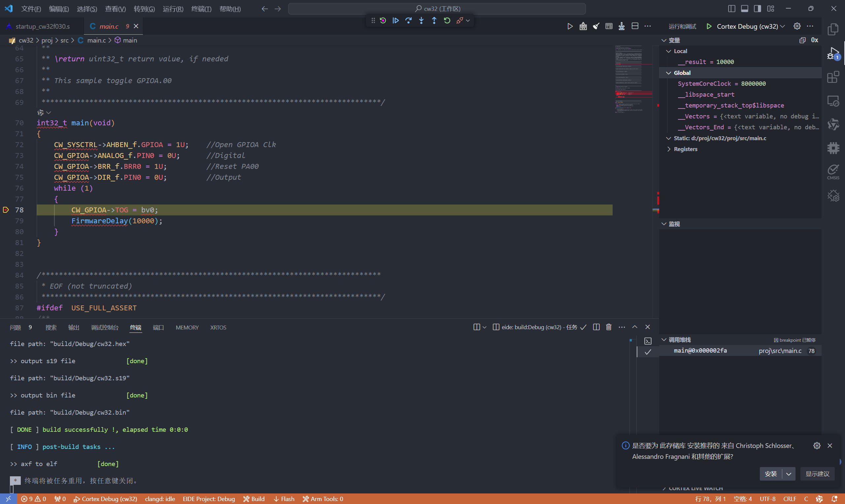Click the build icon in editor toolbar
Screen dimensions: 845x504
coord(583,26)
